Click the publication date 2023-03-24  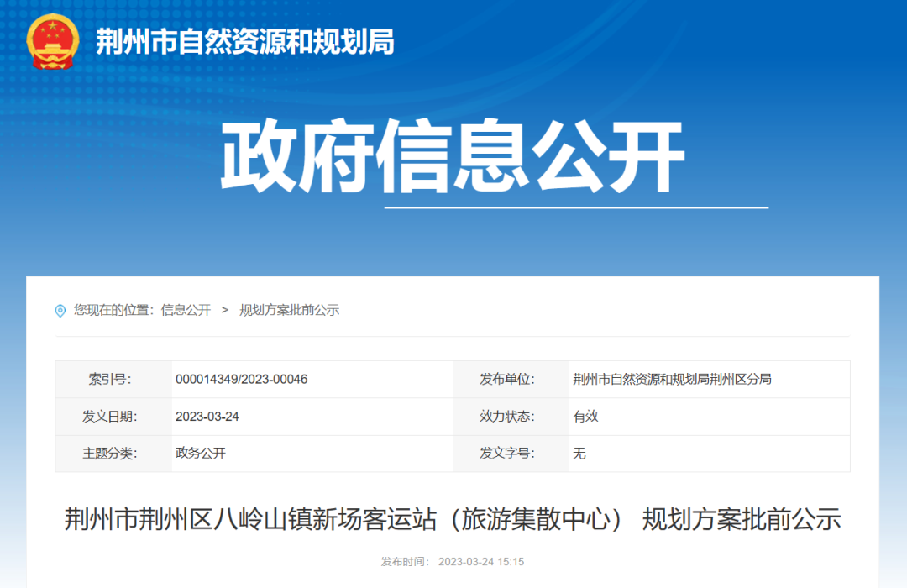210,417
